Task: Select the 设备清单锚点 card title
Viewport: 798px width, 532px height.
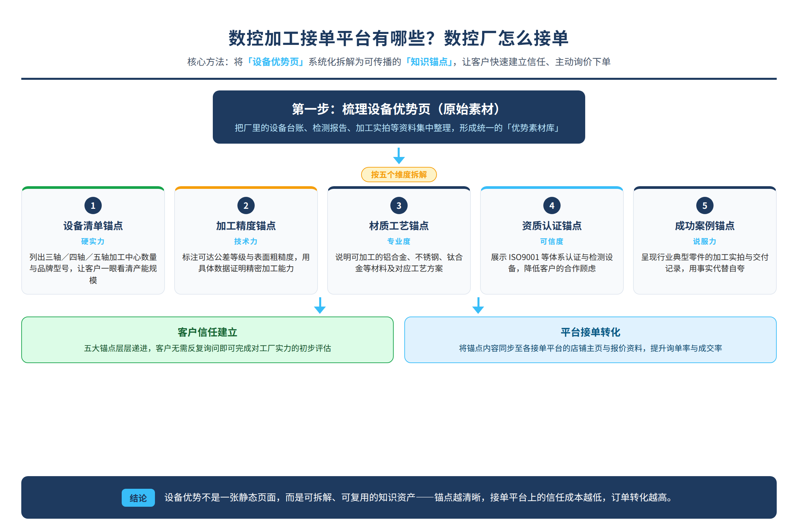Action: pyautogui.click(x=93, y=226)
